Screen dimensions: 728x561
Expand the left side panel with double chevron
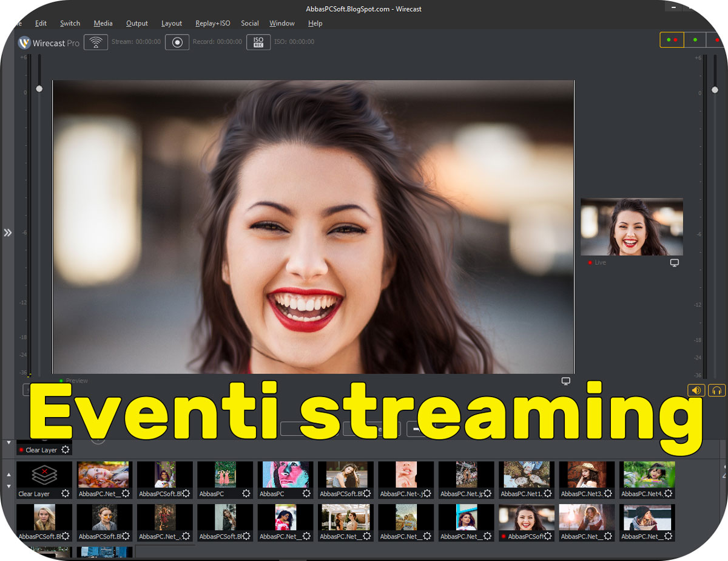tap(8, 233)
